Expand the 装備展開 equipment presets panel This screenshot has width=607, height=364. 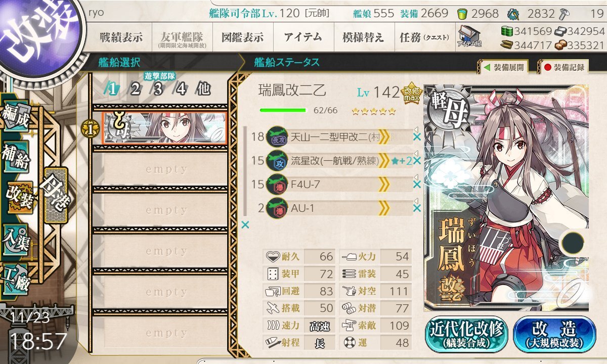tap(502, 67)
